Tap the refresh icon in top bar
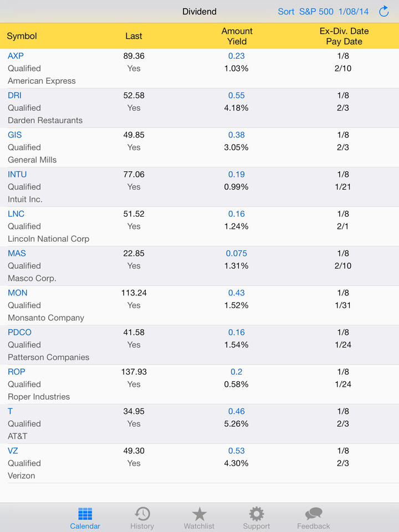399x532 pixels. [x=383, y=12]
